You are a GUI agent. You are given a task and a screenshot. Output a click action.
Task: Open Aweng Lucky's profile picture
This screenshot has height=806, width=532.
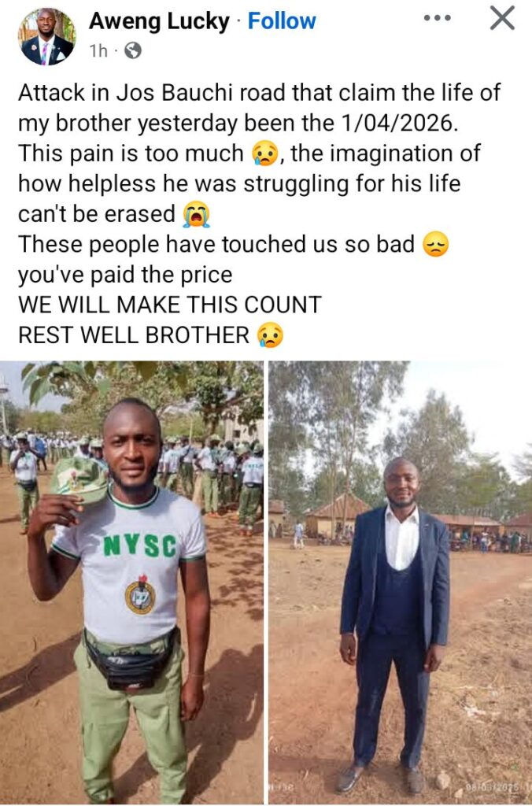click(x=47, y=36)
